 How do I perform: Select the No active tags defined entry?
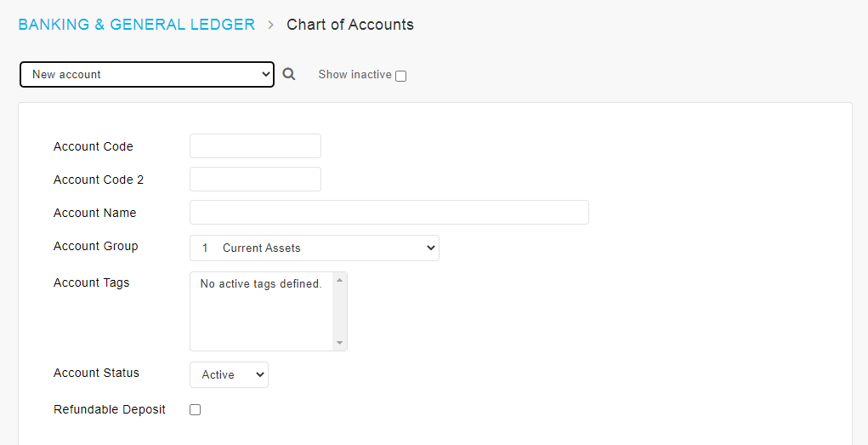(x=261, y=283)
